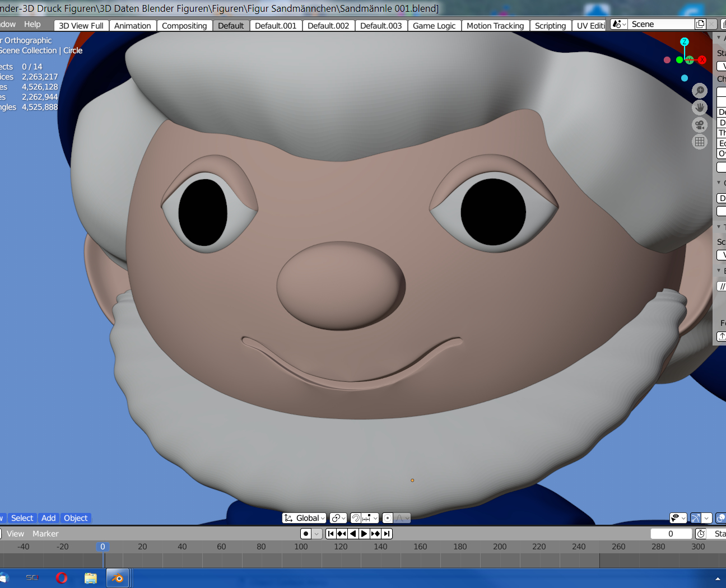Click the zoom magnifier icon in viewport
726x588 pixels.
[x=700, y=90]
